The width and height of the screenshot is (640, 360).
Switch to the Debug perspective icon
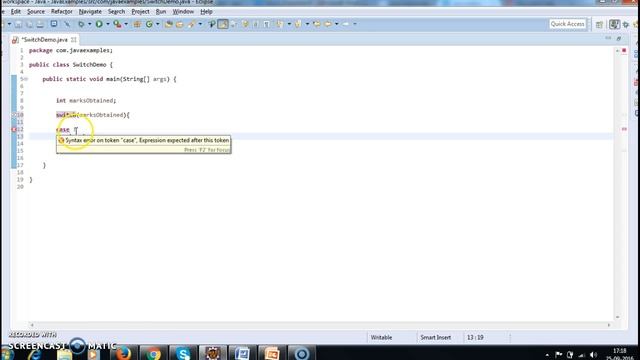pos(626,24)
